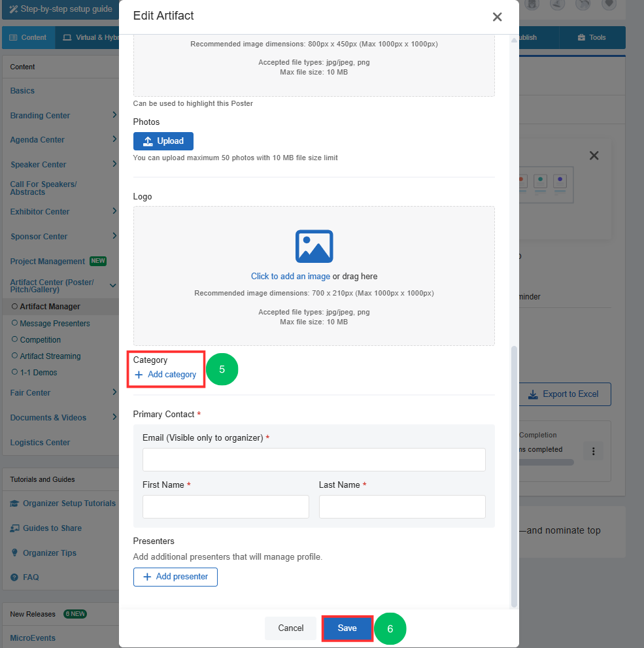
Task: Close the background panel with X
Action: click(594, 156)
